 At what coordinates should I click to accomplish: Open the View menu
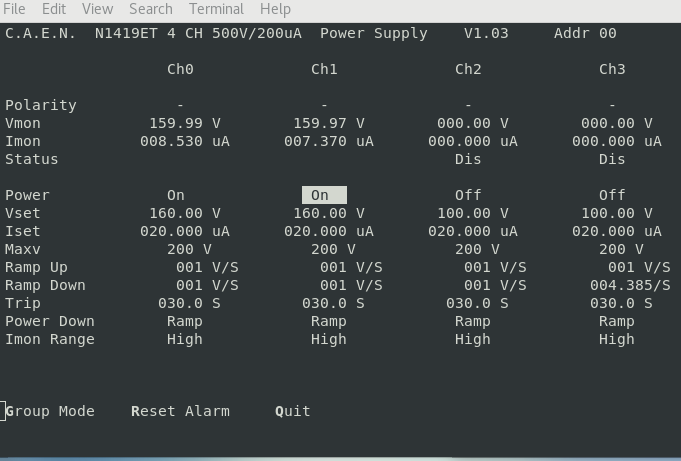click(97, 9)
